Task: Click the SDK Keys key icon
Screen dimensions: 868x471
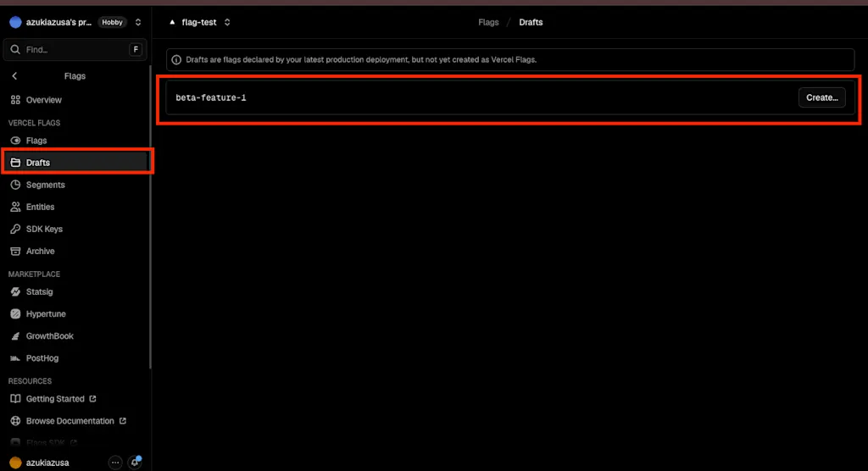Action: coord(15,229)
